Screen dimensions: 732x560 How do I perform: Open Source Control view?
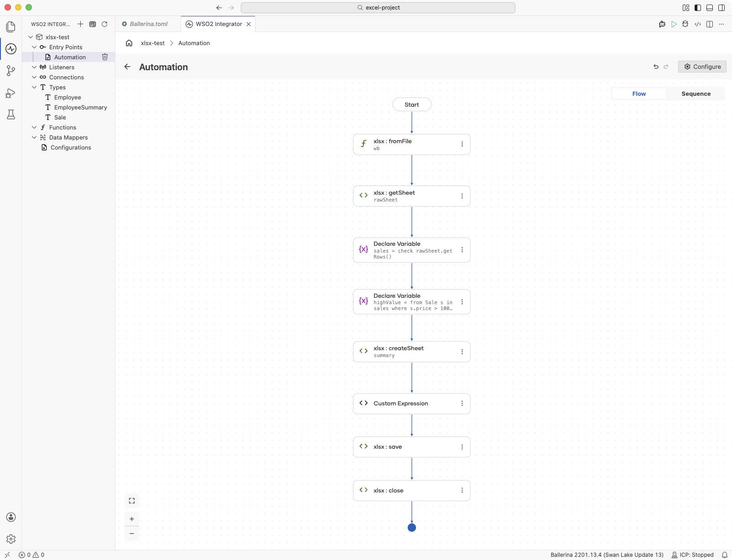(x=11, y=71)
